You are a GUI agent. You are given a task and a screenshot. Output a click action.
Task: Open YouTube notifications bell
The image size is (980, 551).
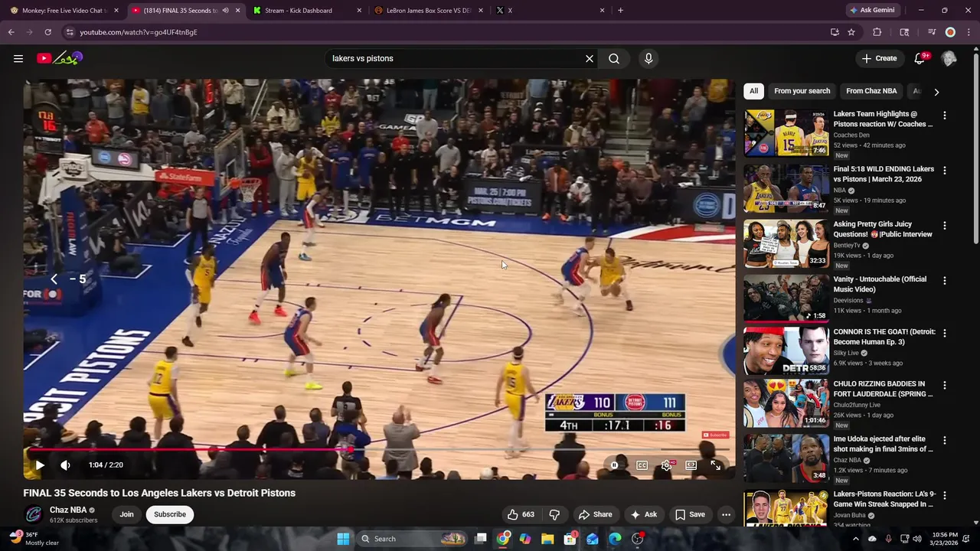tap(921, 58)
